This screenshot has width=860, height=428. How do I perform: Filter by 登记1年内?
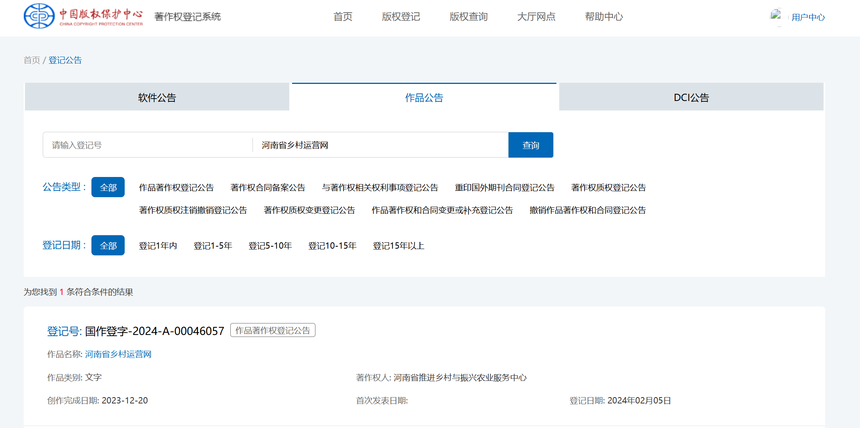pyautogui.click(x=158, y=246)
